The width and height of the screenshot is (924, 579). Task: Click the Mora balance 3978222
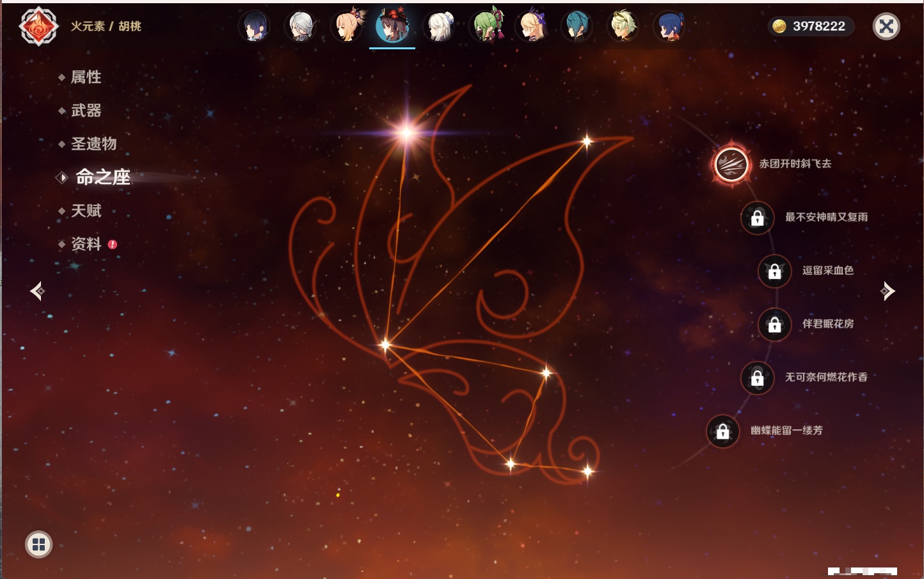pos(811,26)
